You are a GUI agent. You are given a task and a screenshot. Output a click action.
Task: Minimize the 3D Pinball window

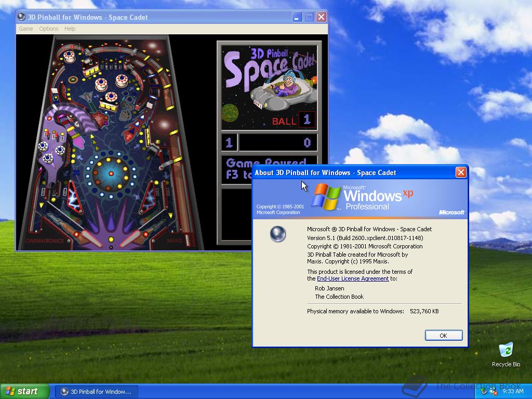pyautogui.click(x=297, y=17)
